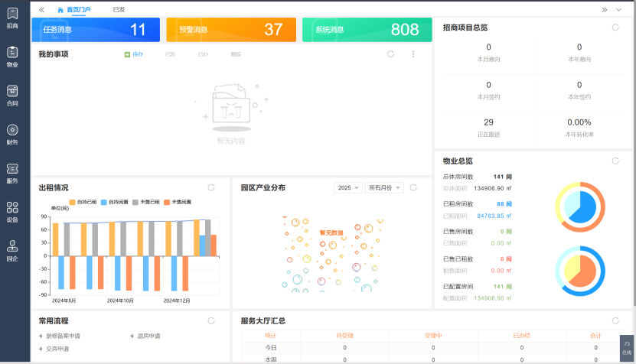The width and height of the screenshot is (636, 364).
Task: Toggle 自持闲置 legend series
Action: (x=115, y=202)
